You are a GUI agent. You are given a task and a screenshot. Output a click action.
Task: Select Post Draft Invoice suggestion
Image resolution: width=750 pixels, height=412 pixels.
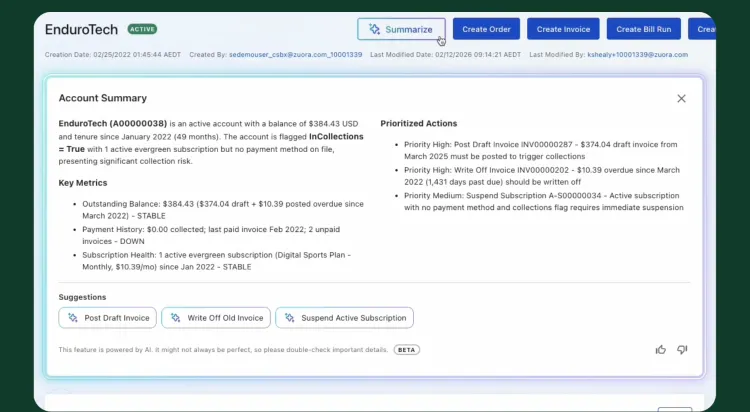pyautogui.click(x=108, y=318)
